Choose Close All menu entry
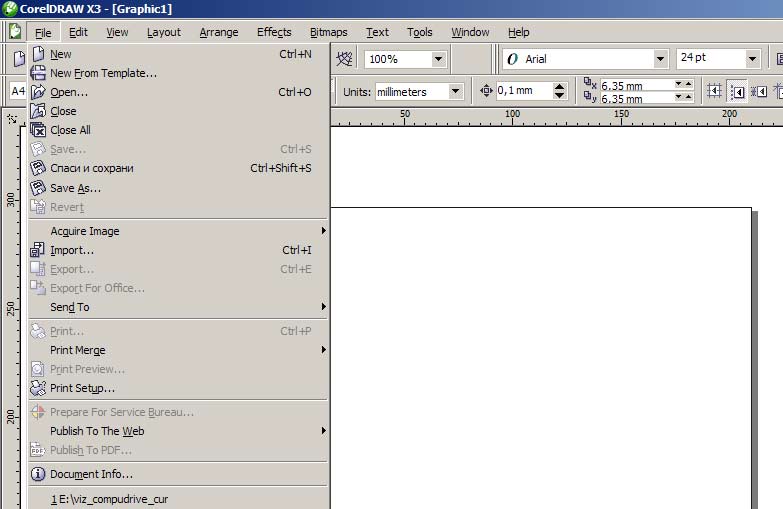This screenshot has width=783, height=509. coord(178,130)
